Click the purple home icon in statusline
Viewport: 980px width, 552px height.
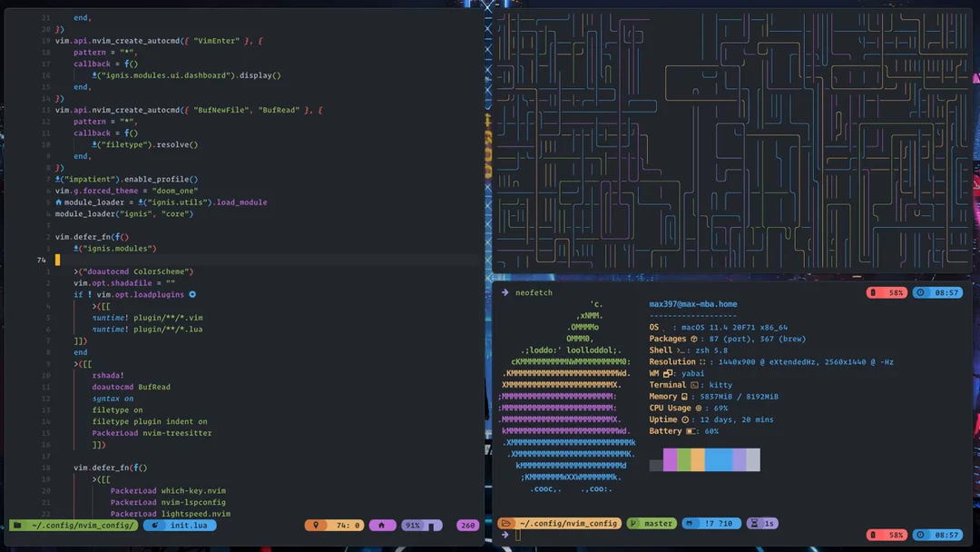[382, 525]
